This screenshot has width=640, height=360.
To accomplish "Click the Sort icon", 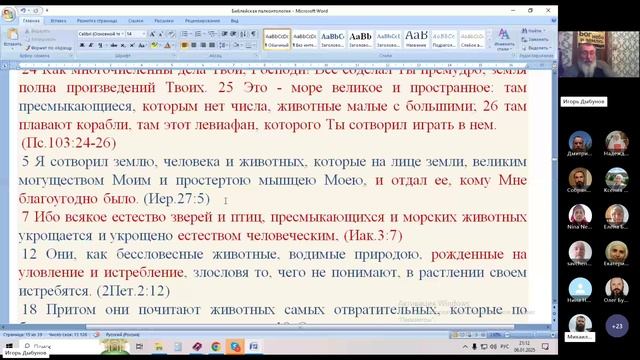I will [244, 34].
